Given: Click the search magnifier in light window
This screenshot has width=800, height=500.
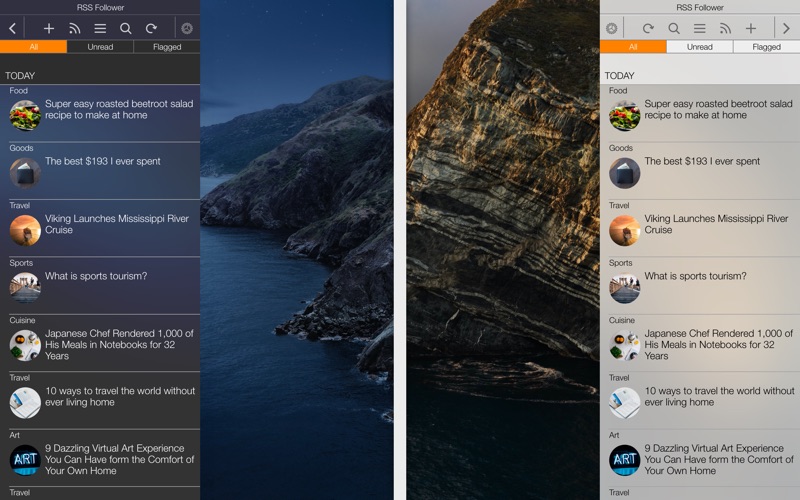Looking at the screenshot, I should pyautogui.click(x=674, y=29).
